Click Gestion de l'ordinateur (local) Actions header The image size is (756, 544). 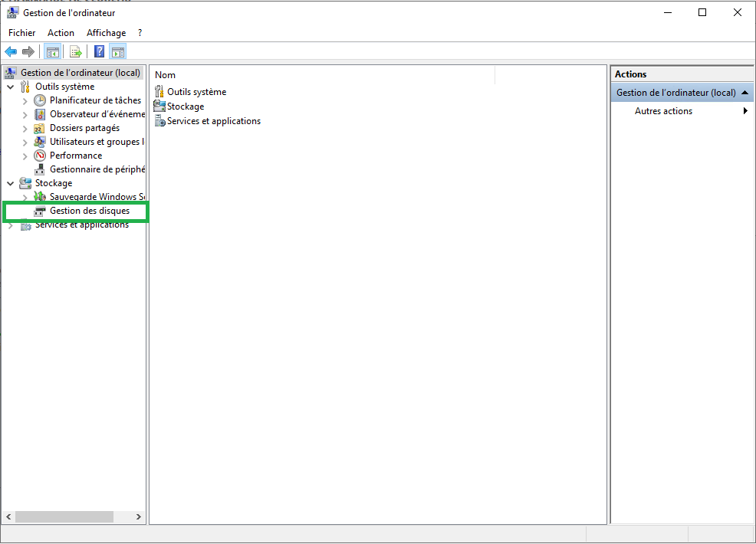[x=682, y=93]
